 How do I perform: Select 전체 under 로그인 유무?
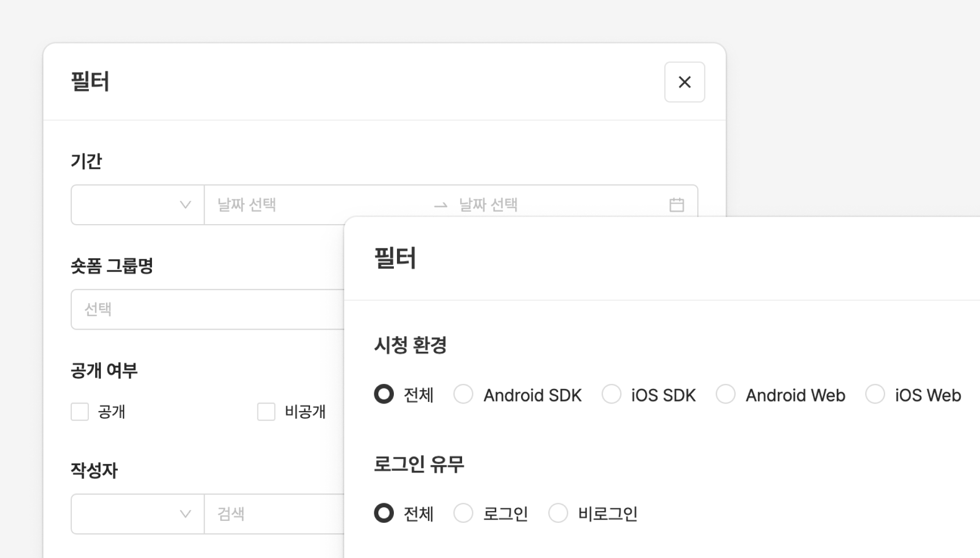click(x=384, y=513)
